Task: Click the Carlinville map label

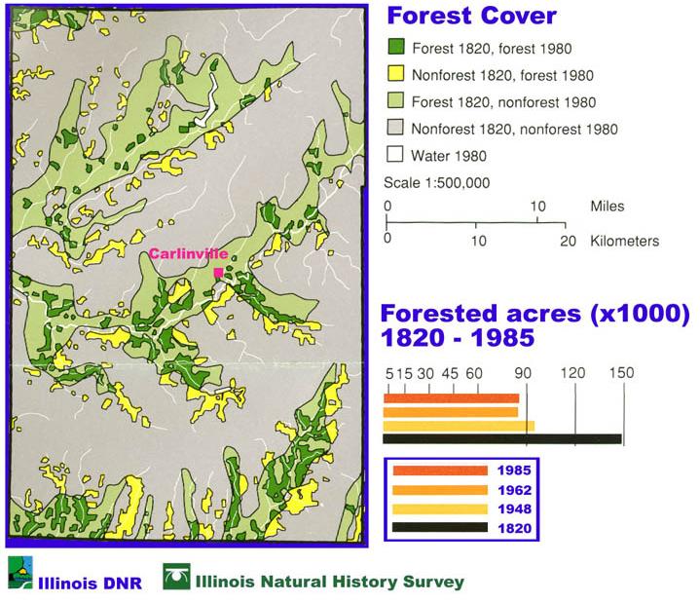Action: point(188,254)
